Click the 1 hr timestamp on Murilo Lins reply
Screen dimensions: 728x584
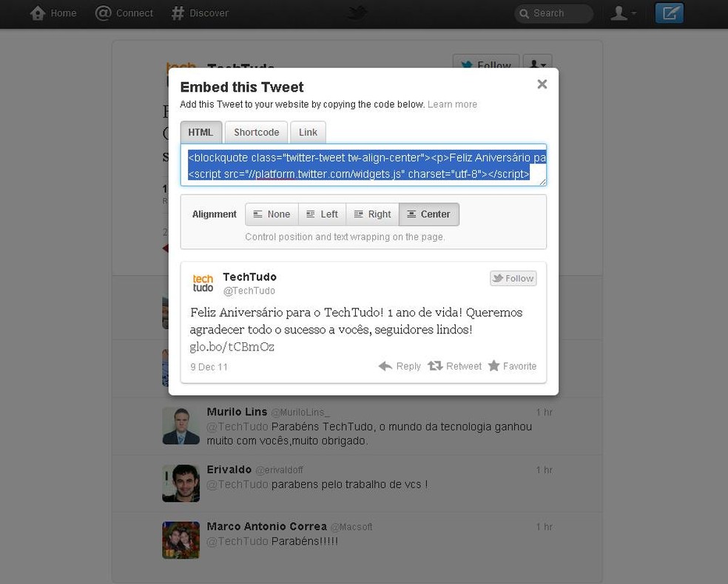(x=544, y=412)
